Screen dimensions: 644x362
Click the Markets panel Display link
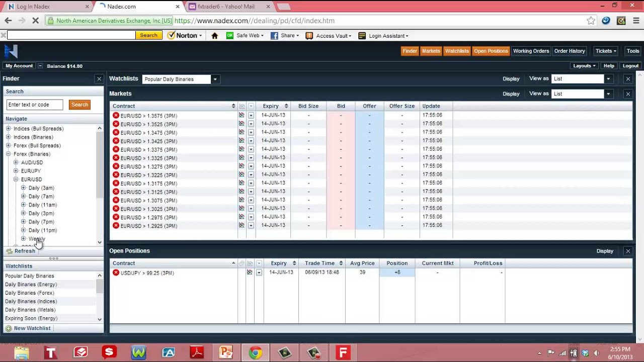(511, 94)
